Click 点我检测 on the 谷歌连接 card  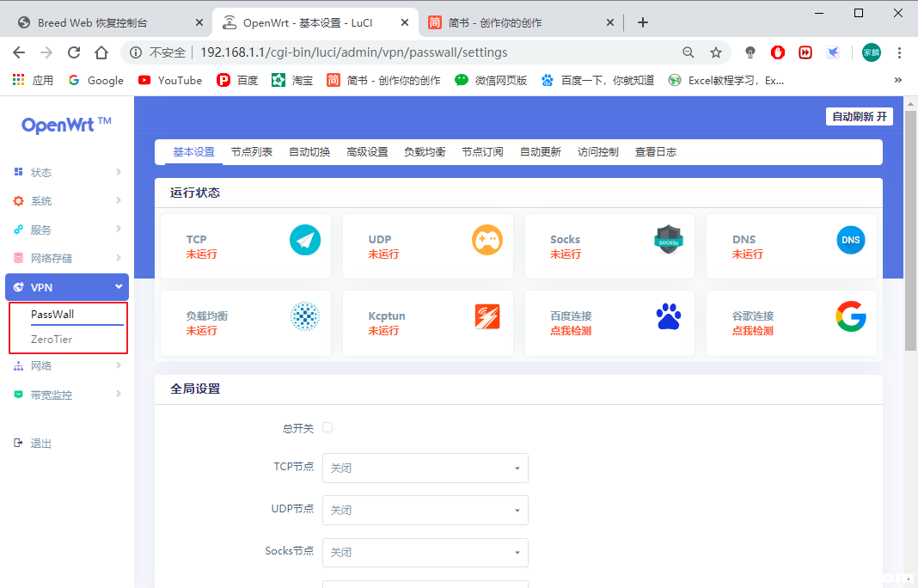tap(752, 330)
